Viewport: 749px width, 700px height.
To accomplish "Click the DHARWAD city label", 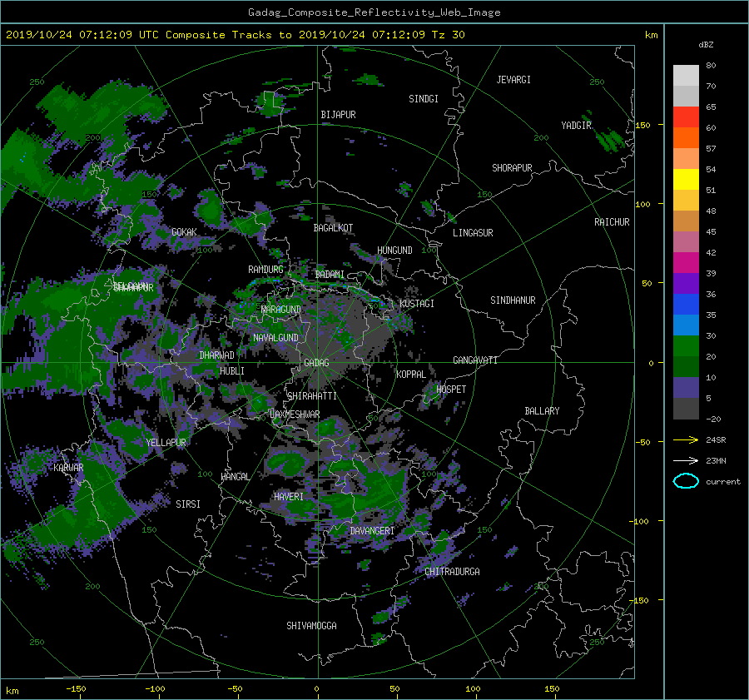I will 217,355.
